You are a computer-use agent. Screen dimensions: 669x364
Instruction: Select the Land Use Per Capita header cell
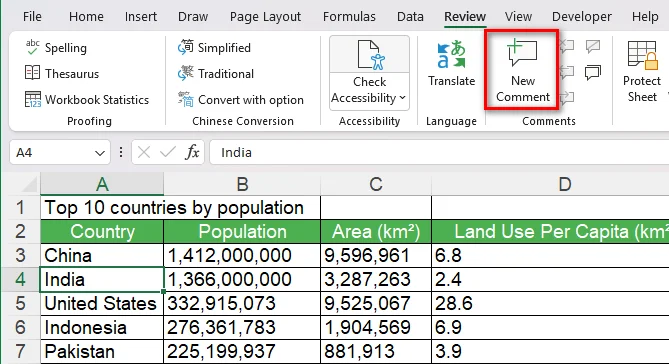tap(550, 231)
